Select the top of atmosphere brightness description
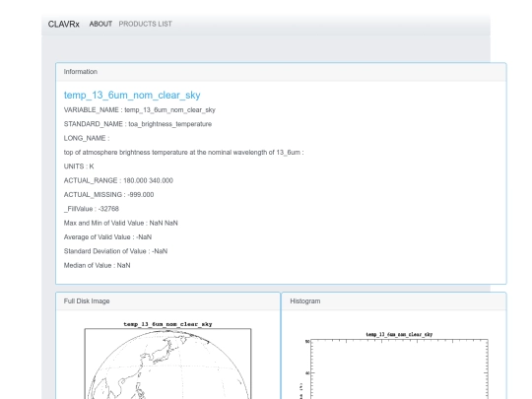The height and width of the screenshot is (399, 532). coord(183,153)
